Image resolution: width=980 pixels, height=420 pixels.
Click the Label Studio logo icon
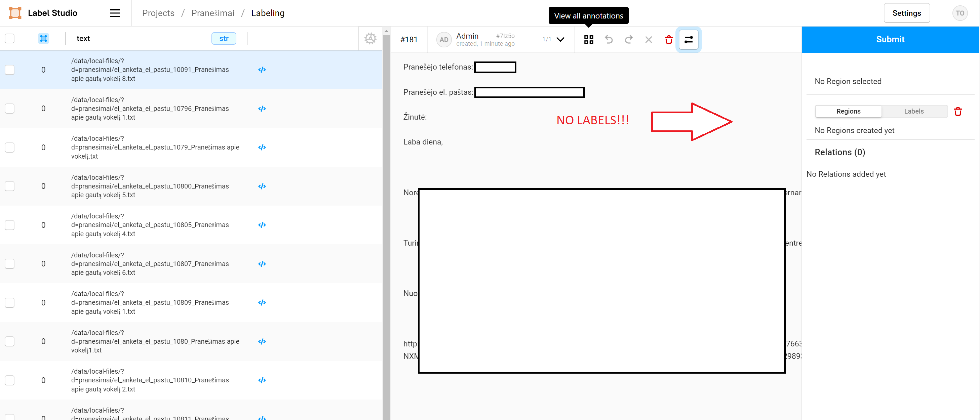[14, 12]
